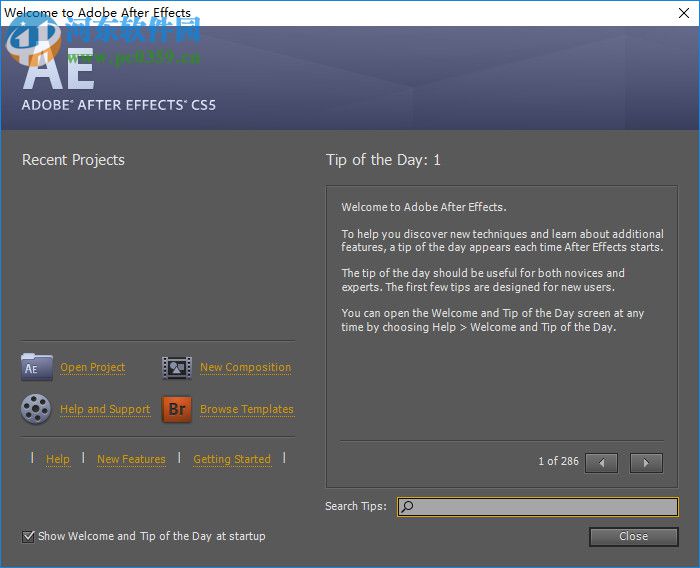This screenshot has height=568, width=700.
Task: Focus the Search Tips input field
Action: point(538,507)
